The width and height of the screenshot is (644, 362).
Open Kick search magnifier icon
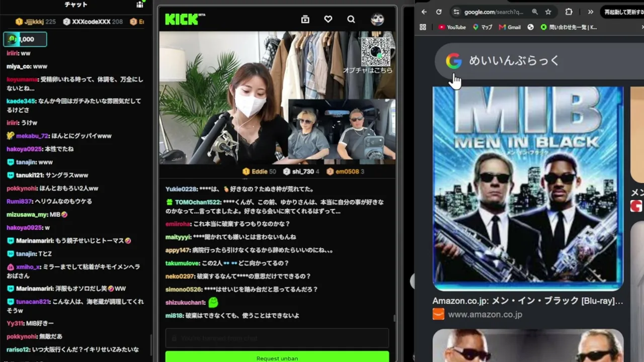point(351,19)
